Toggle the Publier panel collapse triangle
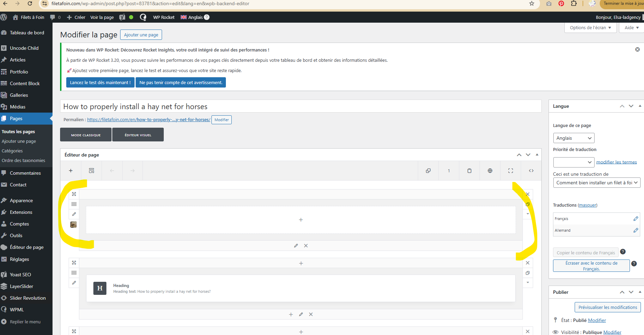Screen dimensions: 644x335 point(640,292)
